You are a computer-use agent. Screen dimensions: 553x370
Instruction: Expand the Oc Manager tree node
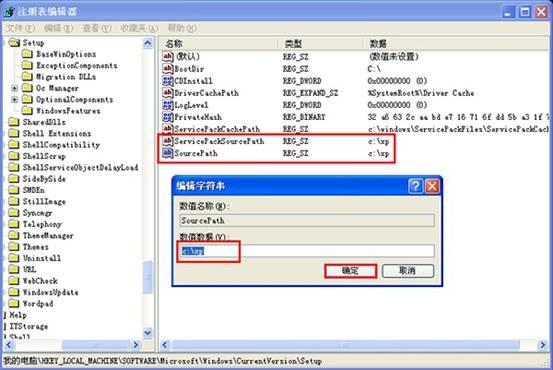14,88
